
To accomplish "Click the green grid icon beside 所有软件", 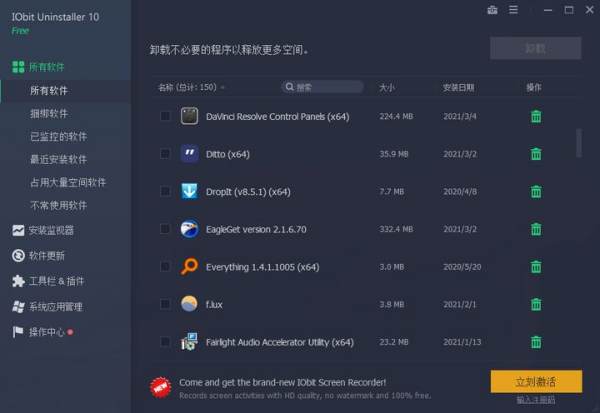I will click(18, 67).
